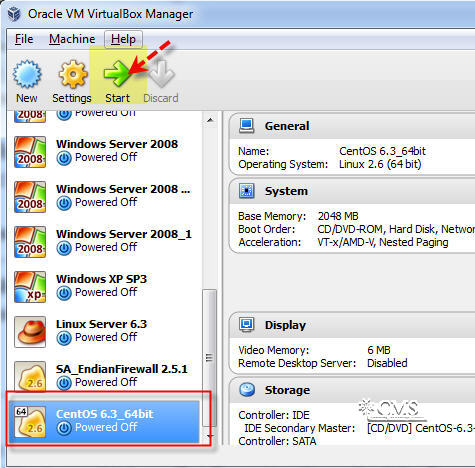Click the VM list scroll up arrow
Screen dimensions: 475x468
click(x=210, y=120)
